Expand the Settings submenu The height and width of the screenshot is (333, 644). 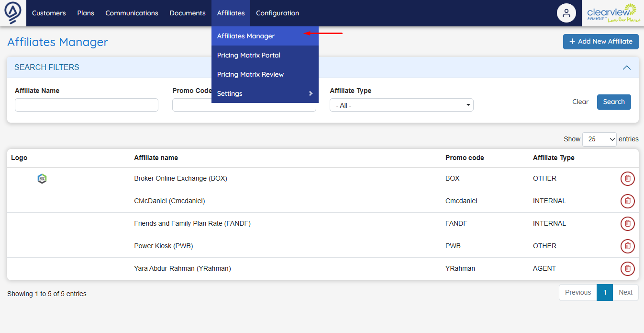265,93
